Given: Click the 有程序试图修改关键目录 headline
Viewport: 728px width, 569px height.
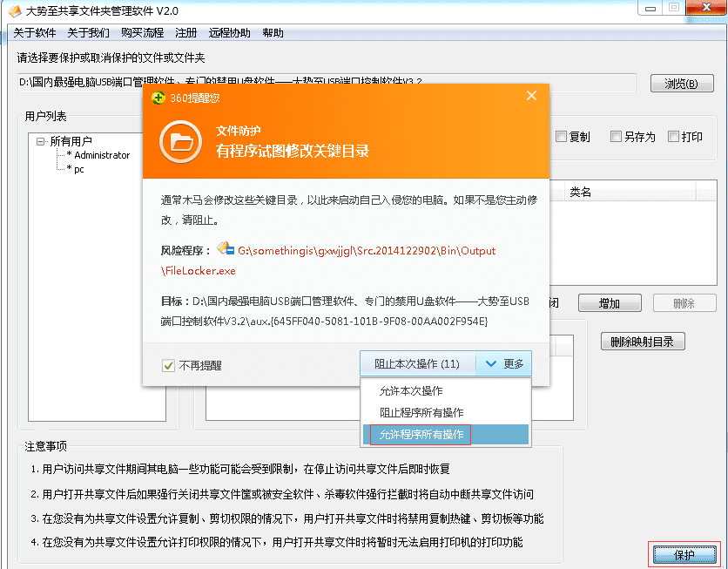Looking at the screenshot, I should [x=292, y=151].
